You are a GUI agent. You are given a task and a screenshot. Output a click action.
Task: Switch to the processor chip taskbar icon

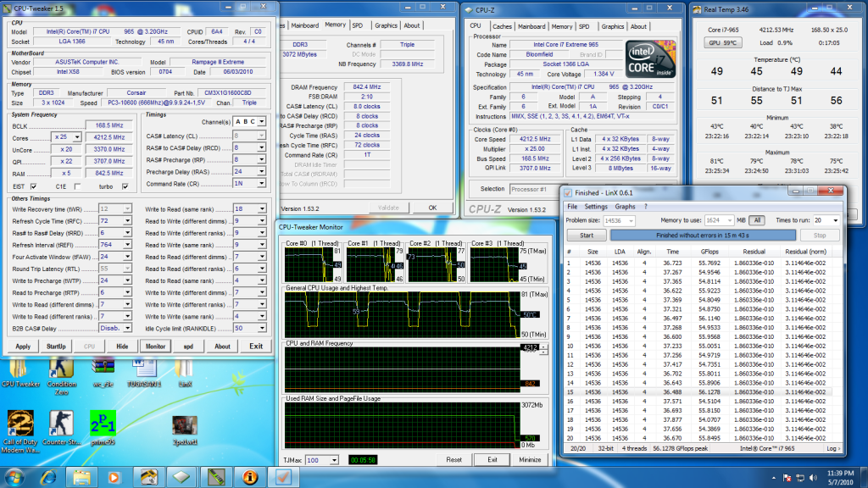181,477
